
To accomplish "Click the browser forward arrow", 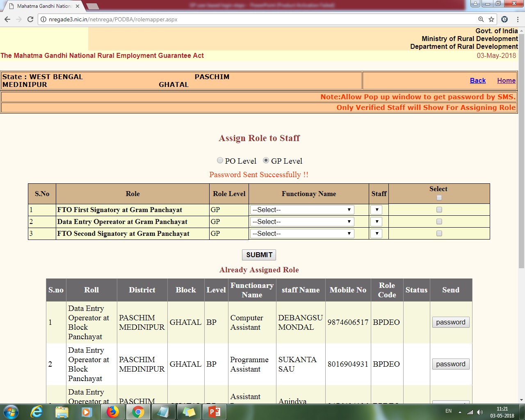I will point(19,19).
